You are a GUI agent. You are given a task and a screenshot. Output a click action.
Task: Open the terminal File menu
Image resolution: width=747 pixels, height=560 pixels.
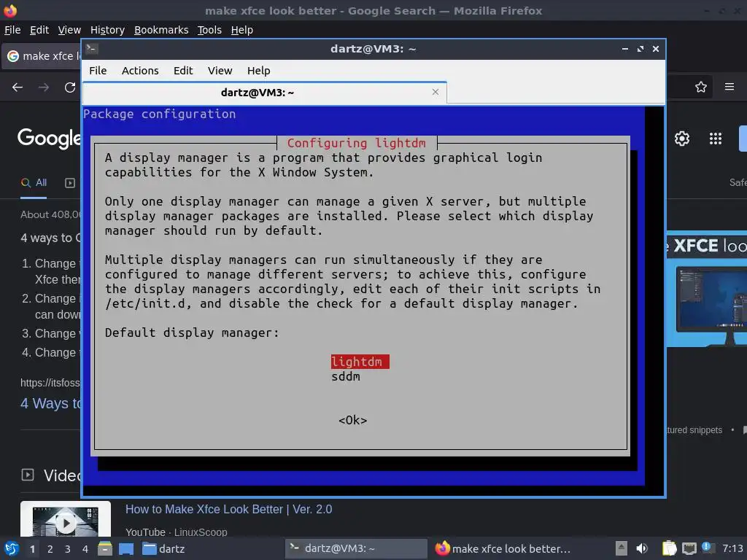(98, 71)
